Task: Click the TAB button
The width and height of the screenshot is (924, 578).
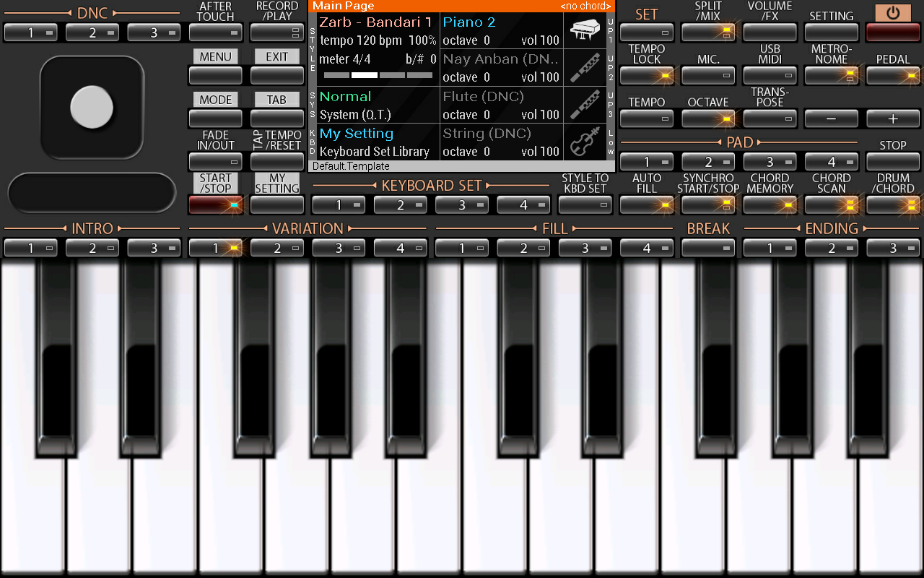Action: click(277, 118)
